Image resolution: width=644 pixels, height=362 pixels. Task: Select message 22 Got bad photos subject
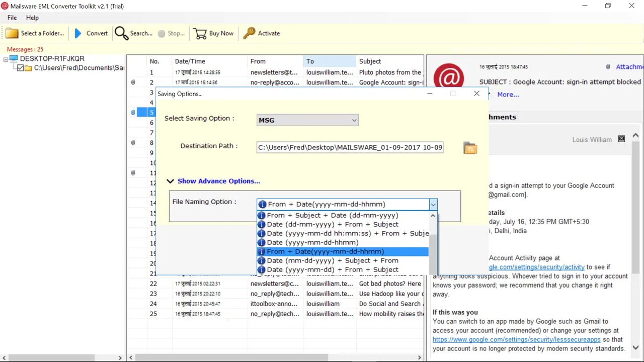click(x=390, y=284)
